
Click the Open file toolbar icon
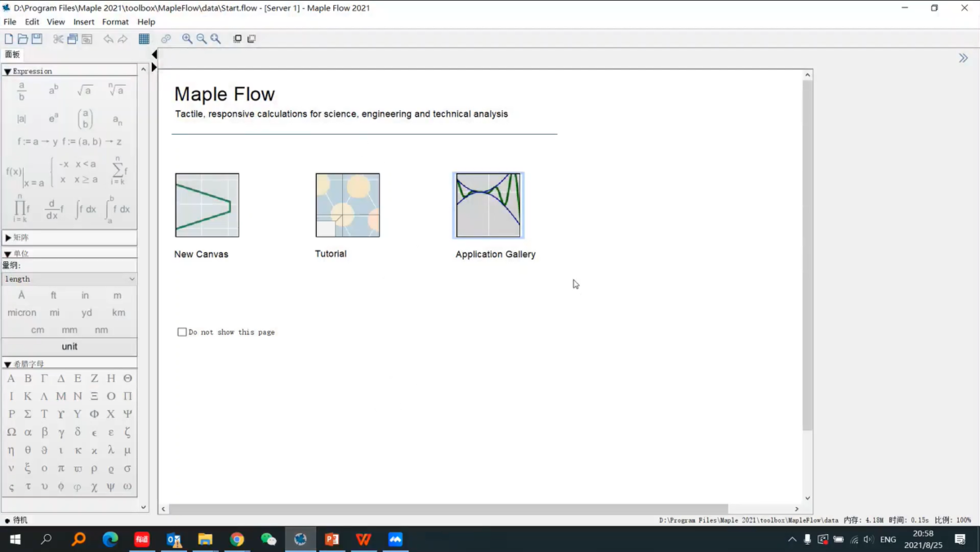pyautogui.click(x=23, y=38)
